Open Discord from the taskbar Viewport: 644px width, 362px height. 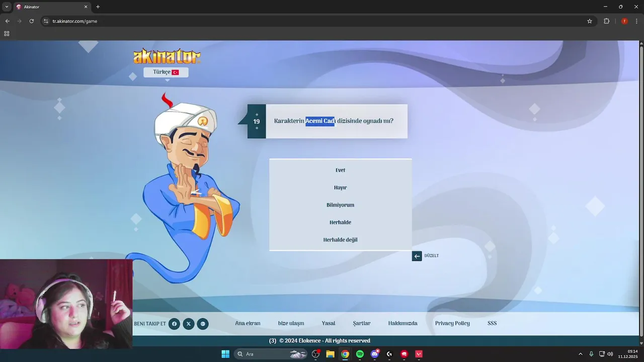pos(375,354)
